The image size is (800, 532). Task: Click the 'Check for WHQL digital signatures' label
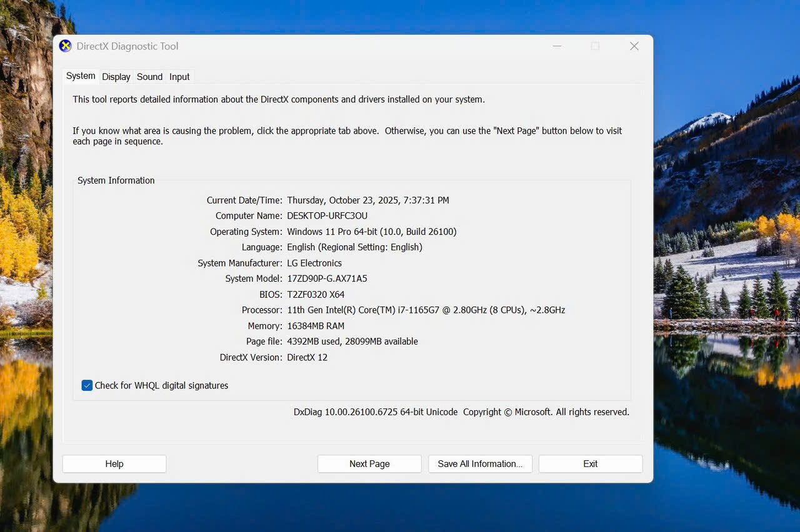(161, 385)
